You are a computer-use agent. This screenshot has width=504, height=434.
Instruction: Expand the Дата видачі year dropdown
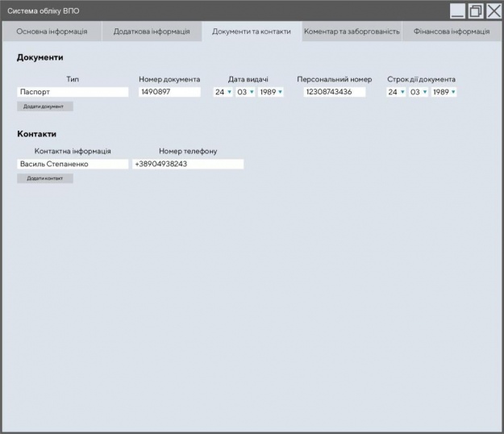click(x=271, y=92)
